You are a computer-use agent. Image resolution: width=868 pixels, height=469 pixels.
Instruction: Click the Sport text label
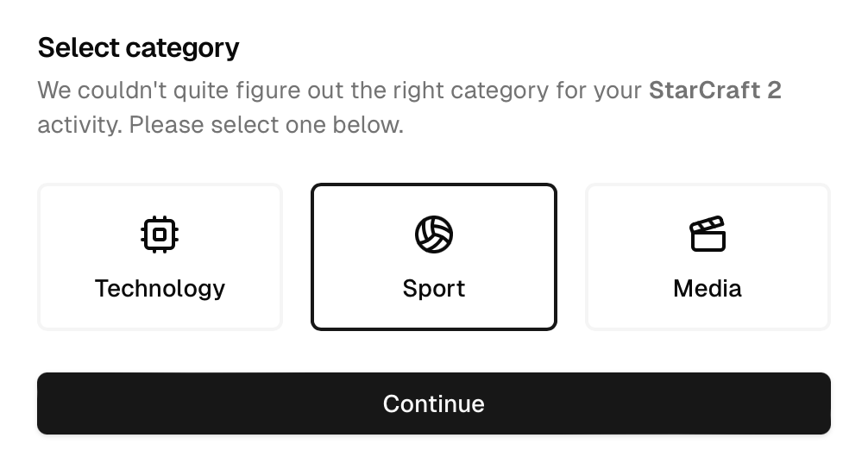pos(434,289)
